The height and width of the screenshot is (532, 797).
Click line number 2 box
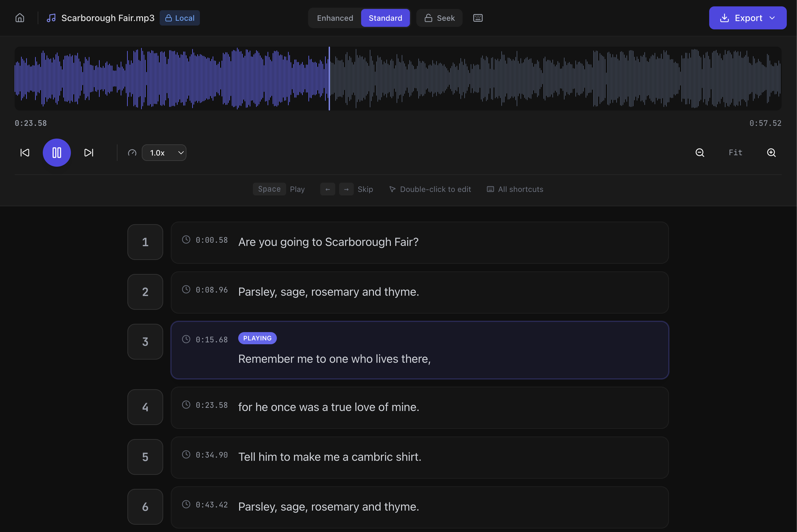pyautogui.click(x=145, y=292)
